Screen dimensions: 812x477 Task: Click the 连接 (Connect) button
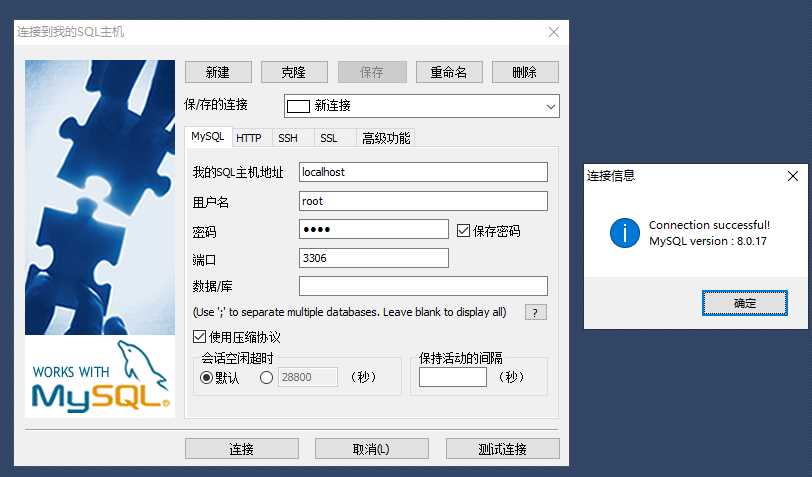coord(242,449)
